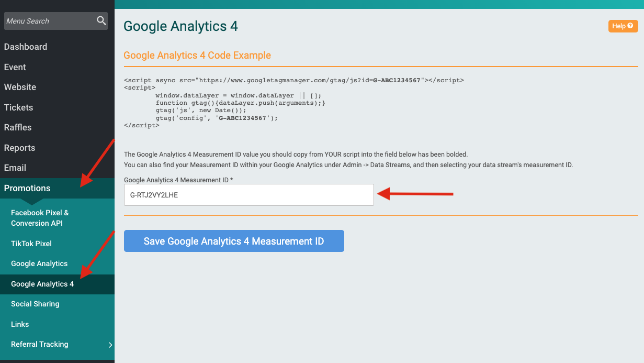
Task: Save Google Analytics 4 Measurement ID
Action: [x=234, y=241]
